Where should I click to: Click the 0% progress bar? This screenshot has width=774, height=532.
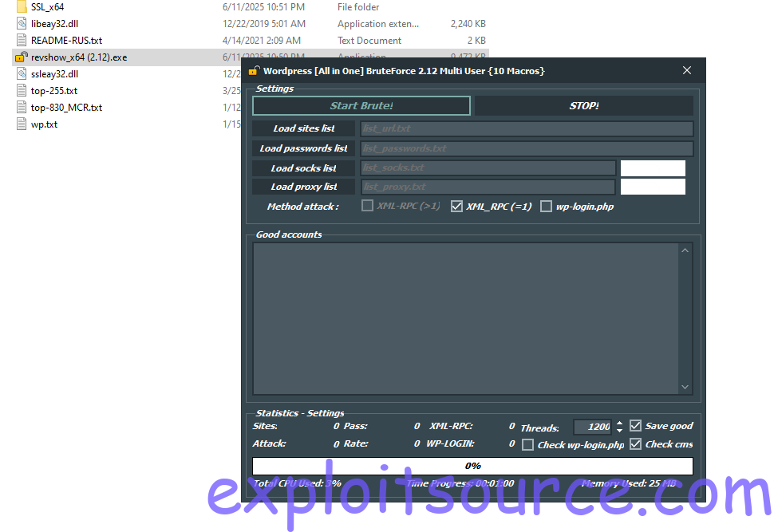point(472,466)
